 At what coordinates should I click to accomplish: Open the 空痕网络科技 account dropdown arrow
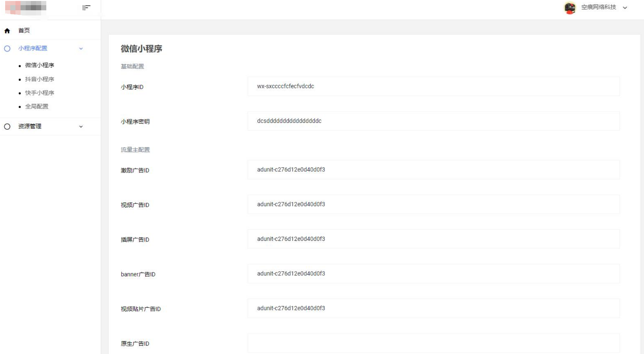coord(625,8)
